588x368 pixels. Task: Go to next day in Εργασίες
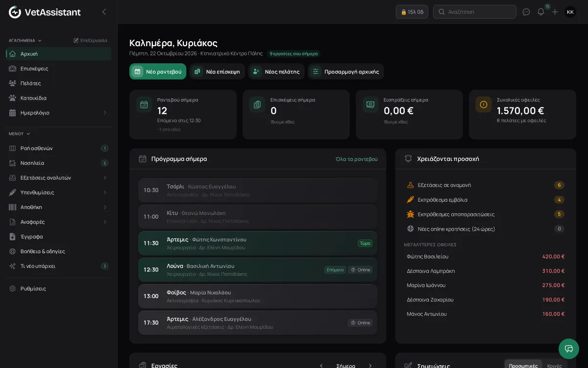(x=370, y=366)
